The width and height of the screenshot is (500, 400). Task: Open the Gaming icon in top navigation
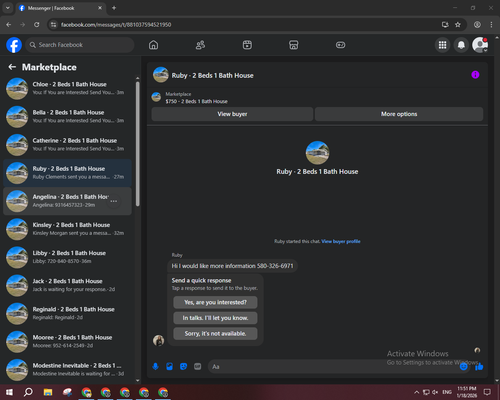click(340, 45)
